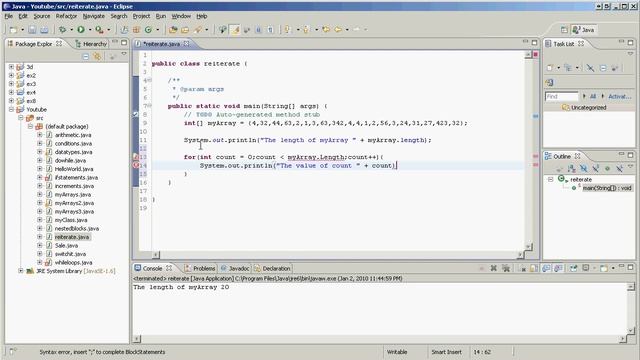The width and height of the screenshot is (640, 360).
Task: Collapse the reiterate class in Outline
Action: 551,179
